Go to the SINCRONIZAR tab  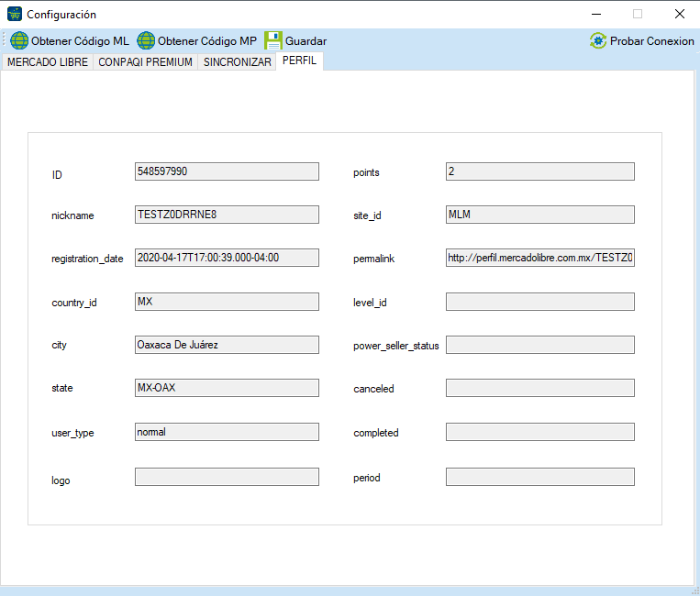tap(237, 62)
